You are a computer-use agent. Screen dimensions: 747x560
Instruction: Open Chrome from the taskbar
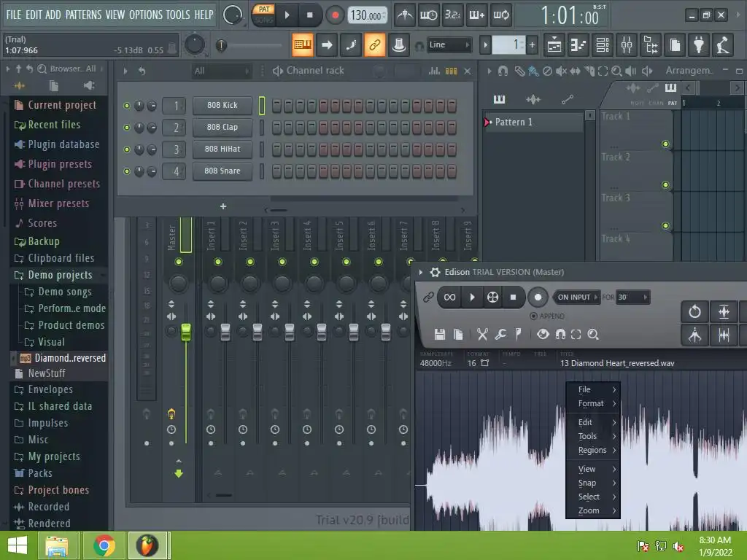104,545
